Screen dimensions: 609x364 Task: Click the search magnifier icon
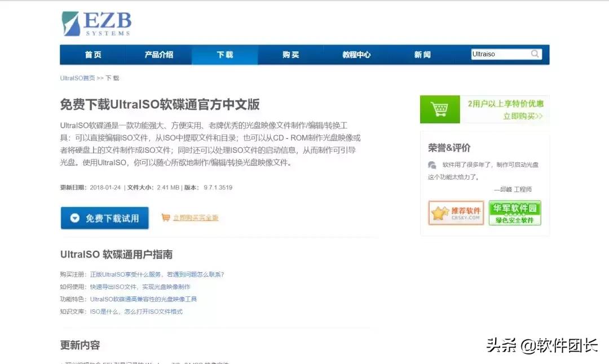pyautogui.click(x=535, y=54)
